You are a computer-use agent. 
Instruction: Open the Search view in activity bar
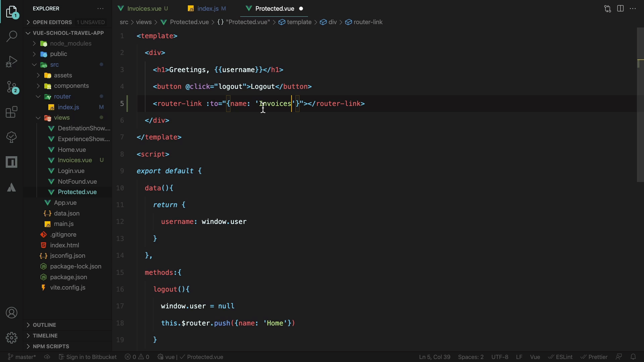(x=12, y=36)
